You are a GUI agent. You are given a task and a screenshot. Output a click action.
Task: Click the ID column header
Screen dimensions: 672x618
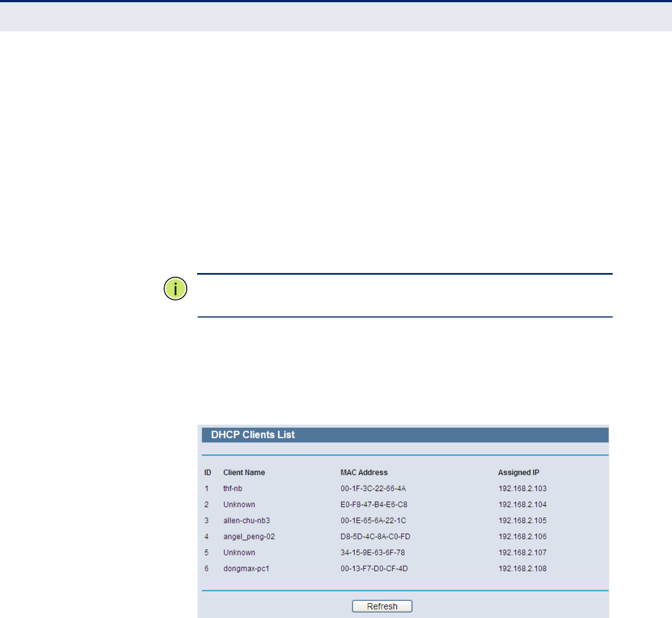point(208,472)
